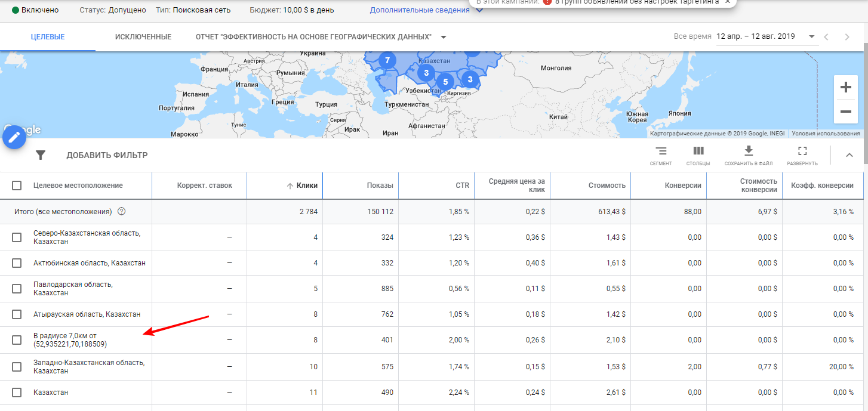
Task: Open Дополнительные сведения link
Action: pos(420,10)
